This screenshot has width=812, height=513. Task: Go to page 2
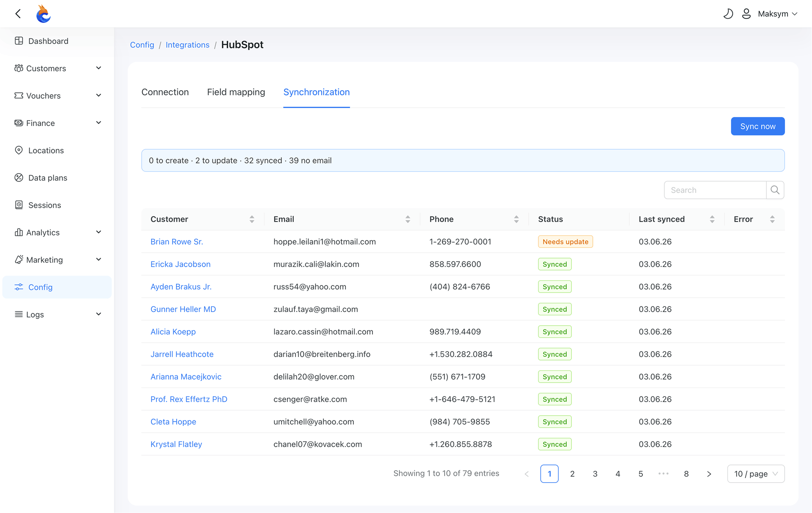pyautogui.click(x=572, y=474)
